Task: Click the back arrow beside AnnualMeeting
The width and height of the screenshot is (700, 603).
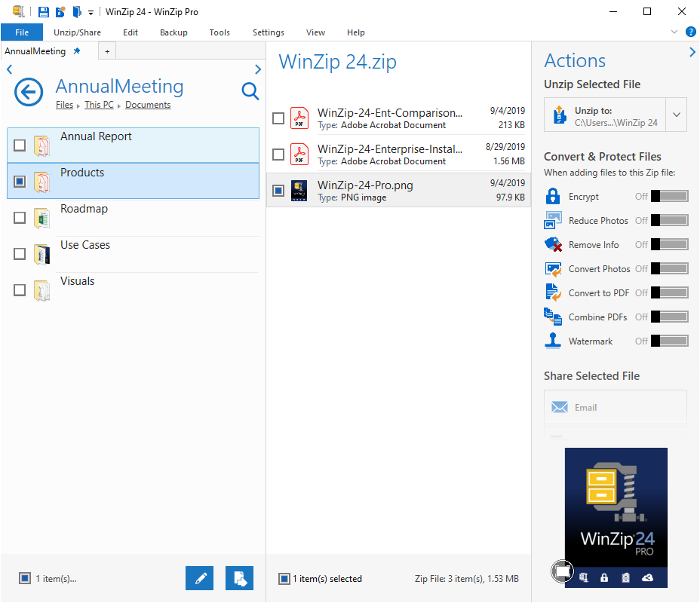Action: pyautogui.click(x=28, y=93)
